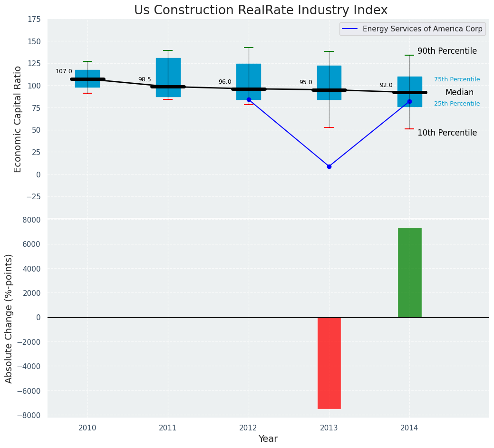The height and width of the screenshot is (448, 494).
Task: Click the 107.0 median value label
Action: (64, 72)
